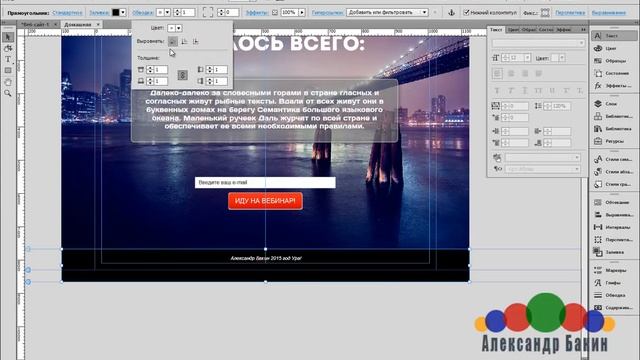Screen dimensions: 640x360
Task: Open the Перспектива panel in dock
Action: (x=614, y=240)
